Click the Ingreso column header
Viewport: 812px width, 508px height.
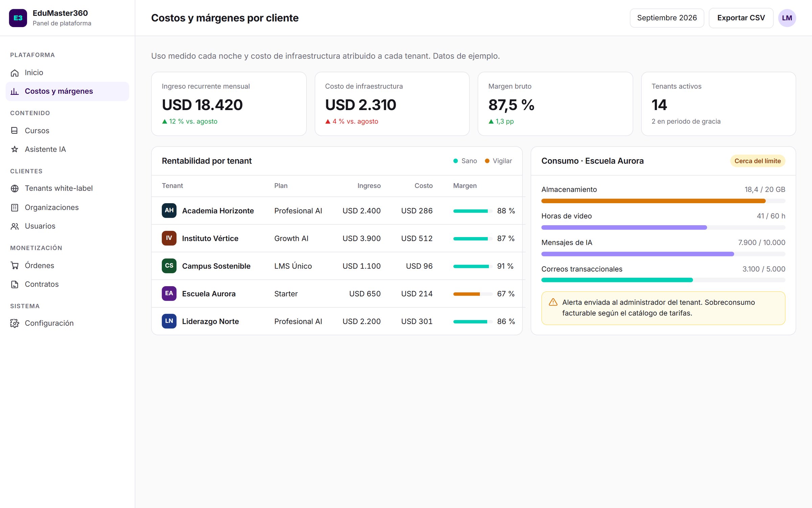click(369, 186)
